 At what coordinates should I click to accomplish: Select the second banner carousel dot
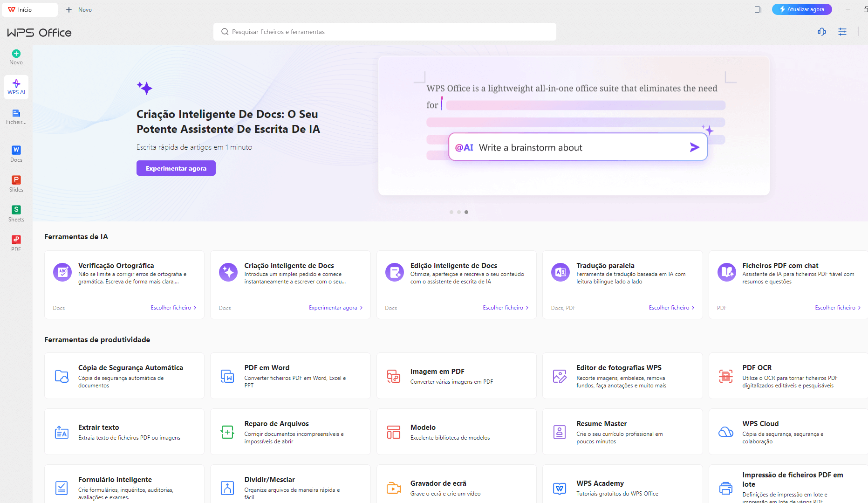coord(459,212)
